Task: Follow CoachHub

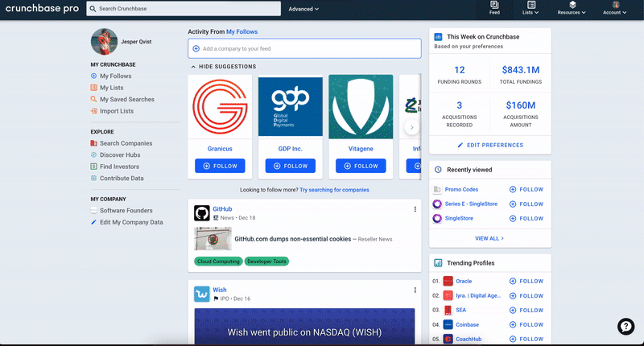Action: tap(526, 339)
